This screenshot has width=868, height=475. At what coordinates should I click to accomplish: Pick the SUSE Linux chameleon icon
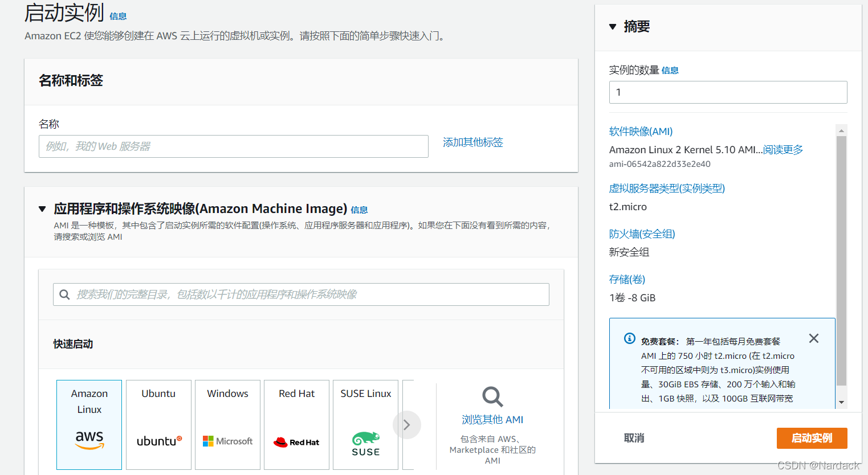click(365, 441)
